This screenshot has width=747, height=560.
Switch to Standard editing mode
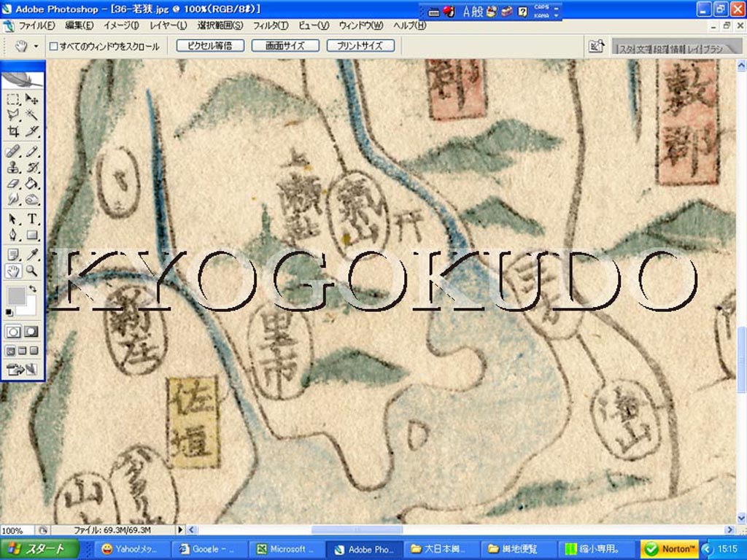pos(13,332)
